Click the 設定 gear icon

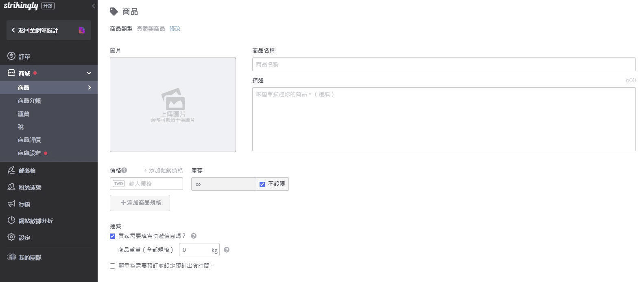click(x=11, y=237)
